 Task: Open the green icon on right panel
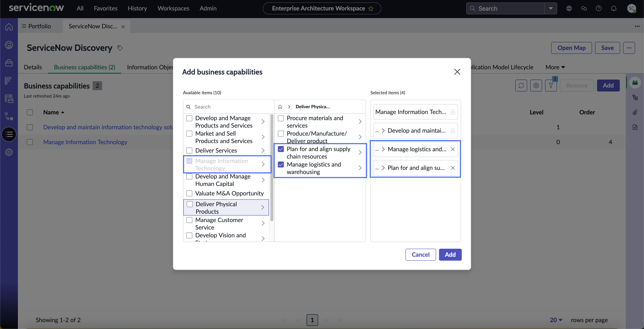coord(635,83)
